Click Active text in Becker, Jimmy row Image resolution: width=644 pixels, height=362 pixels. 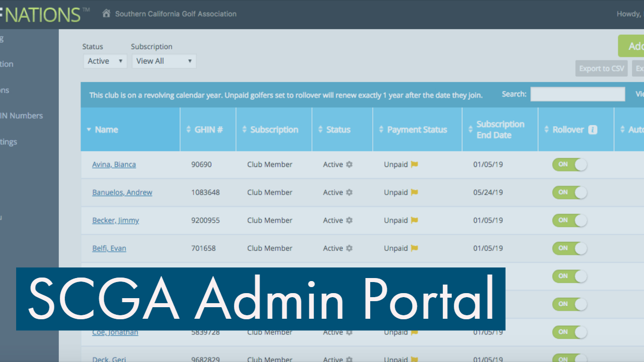click(333, 220)
